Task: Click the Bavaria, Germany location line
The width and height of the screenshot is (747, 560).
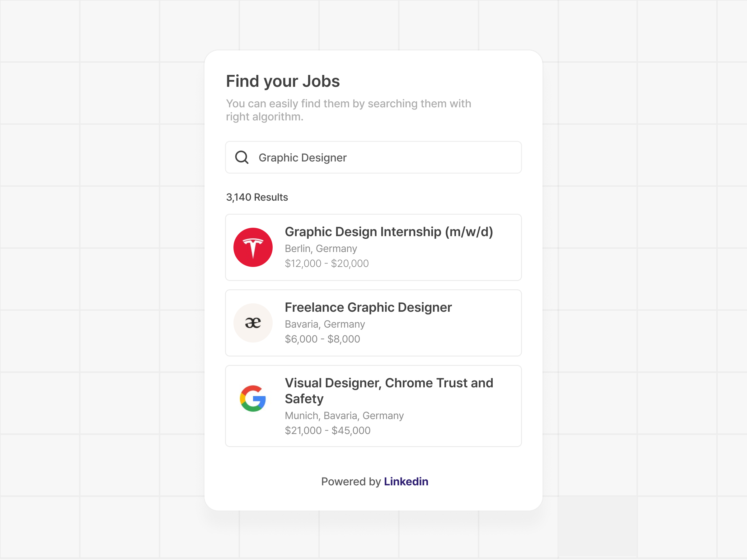Action: pos(325,324)
